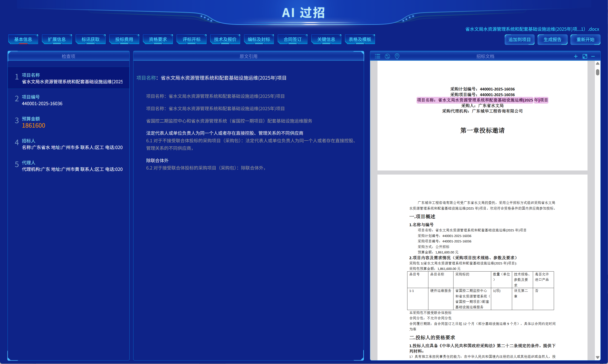This screenshot has height=364, width=608.
Task: Click the highlighted 项目名称 line in document
Action: pos(482,100)
